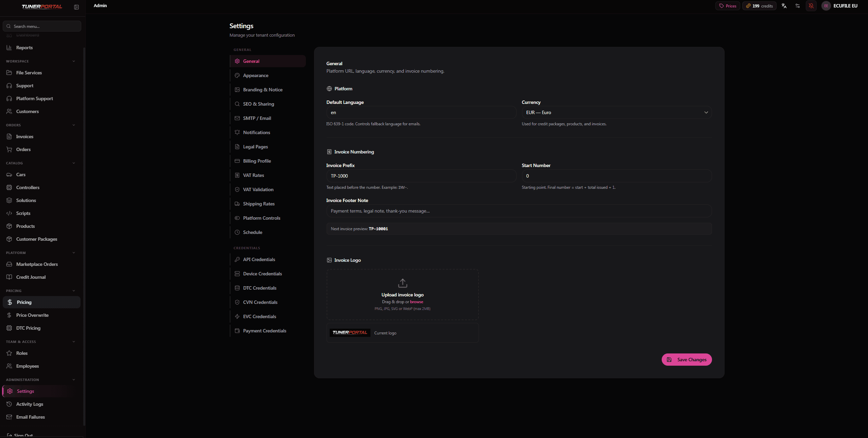Open Pricing in the sidebar

pos(42,302)
